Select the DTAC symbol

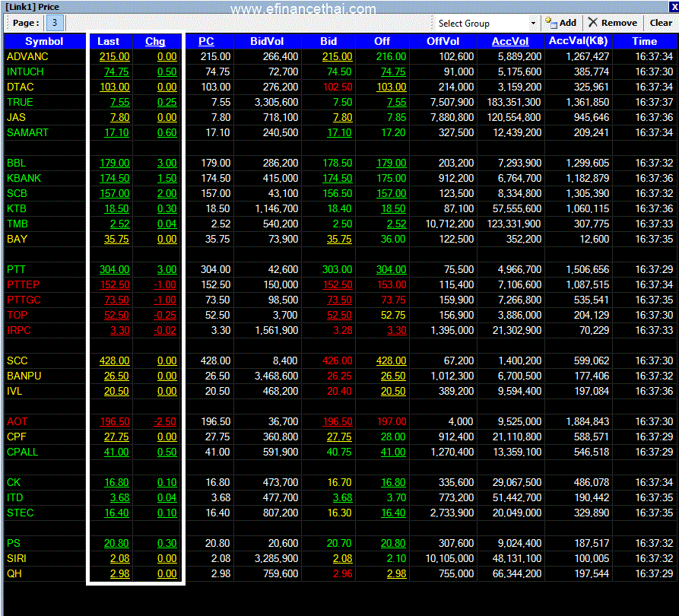pos(20,87)
